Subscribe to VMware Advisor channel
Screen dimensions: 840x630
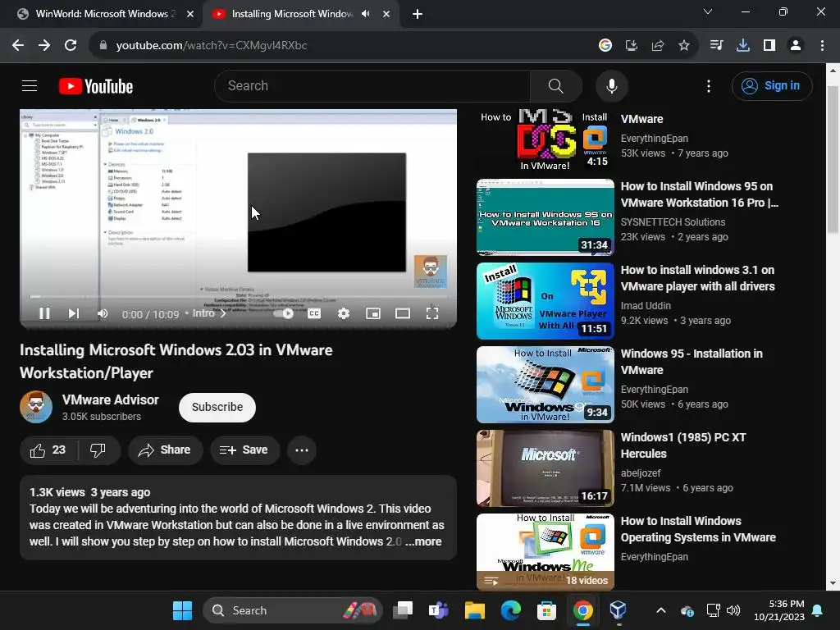pos(217,407)
